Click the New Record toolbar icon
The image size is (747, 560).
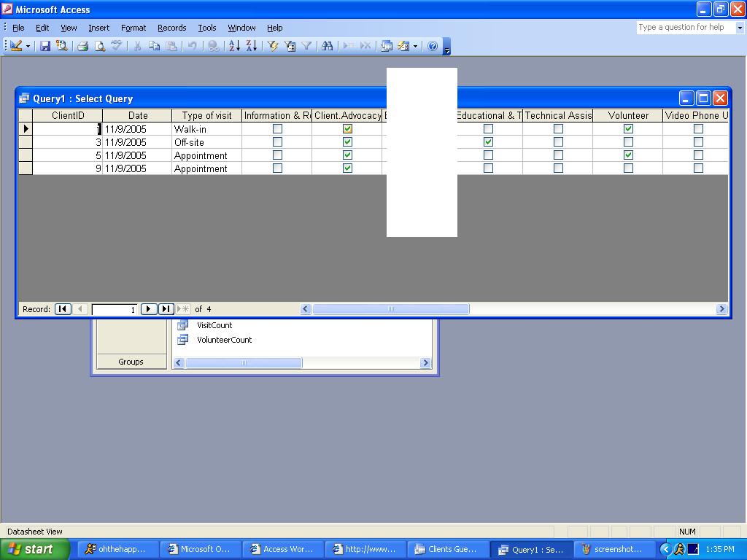pyautogui.click(x=349, y=46)
